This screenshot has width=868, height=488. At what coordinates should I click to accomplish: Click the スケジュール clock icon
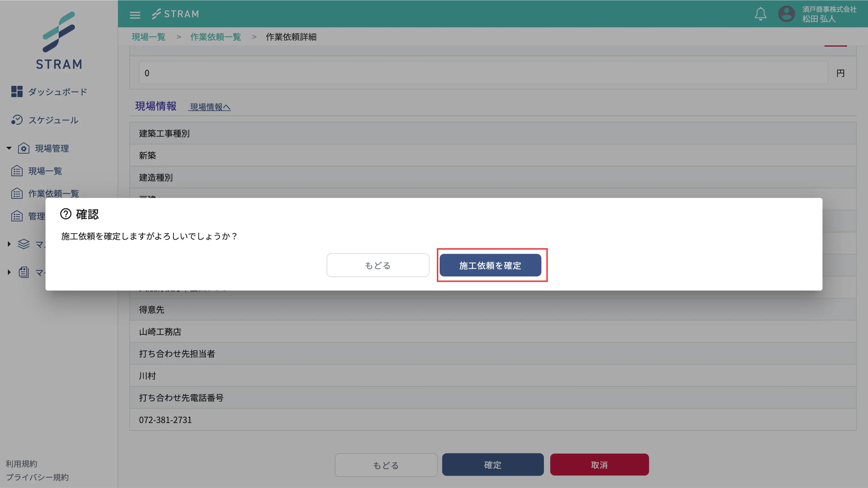pyautogui.click(x=17, y=120)
